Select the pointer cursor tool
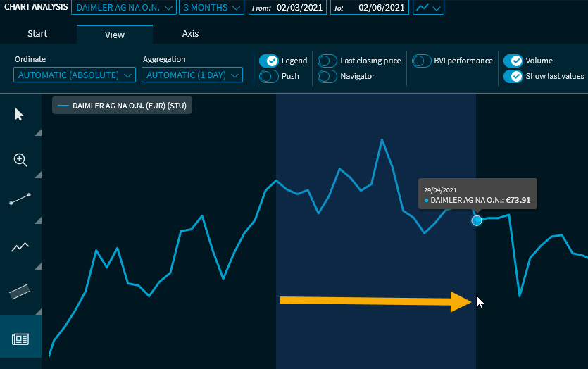588x369 pixels. (20, 115)
